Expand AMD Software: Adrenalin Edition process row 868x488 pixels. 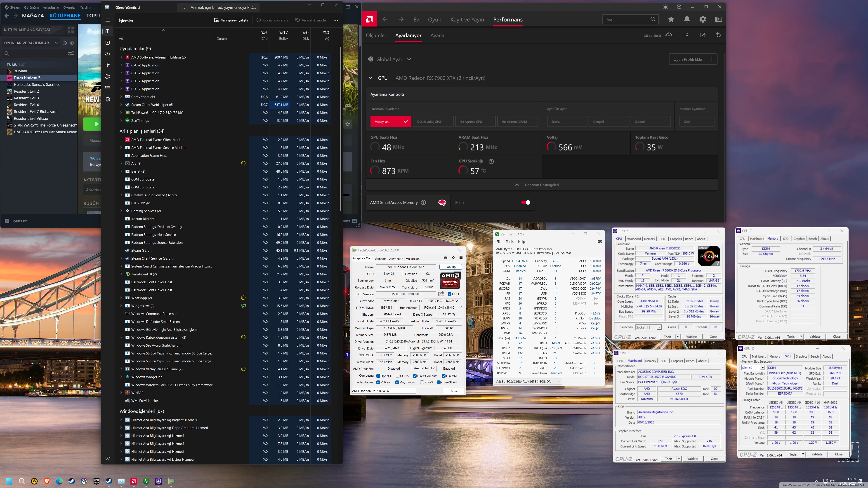coord(121,57)
